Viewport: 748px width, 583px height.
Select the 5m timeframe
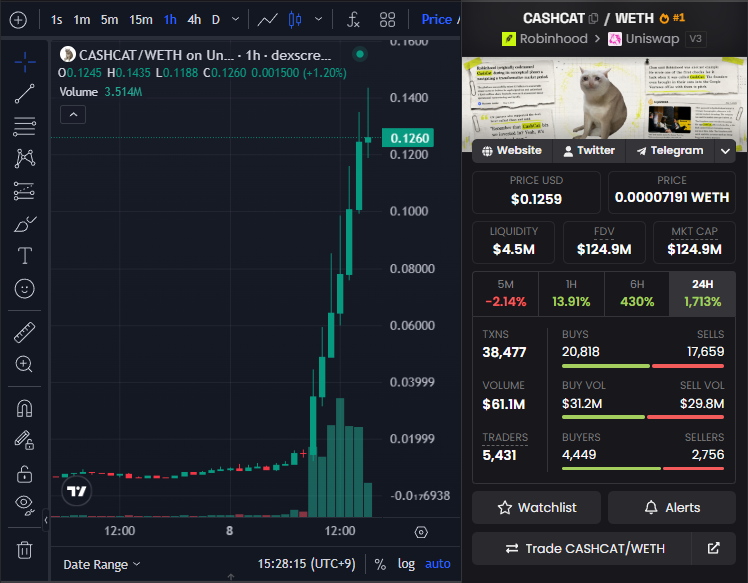pyautogui.click(x=109, y=20)
